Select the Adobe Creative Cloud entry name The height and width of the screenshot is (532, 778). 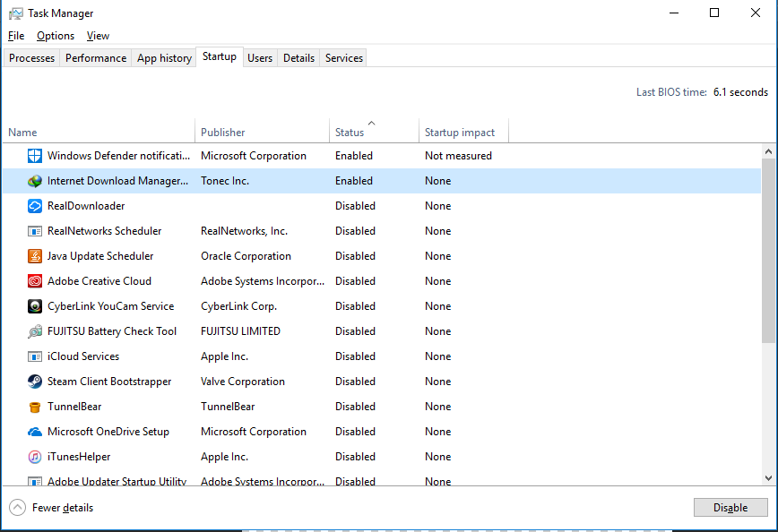(99, 281)
